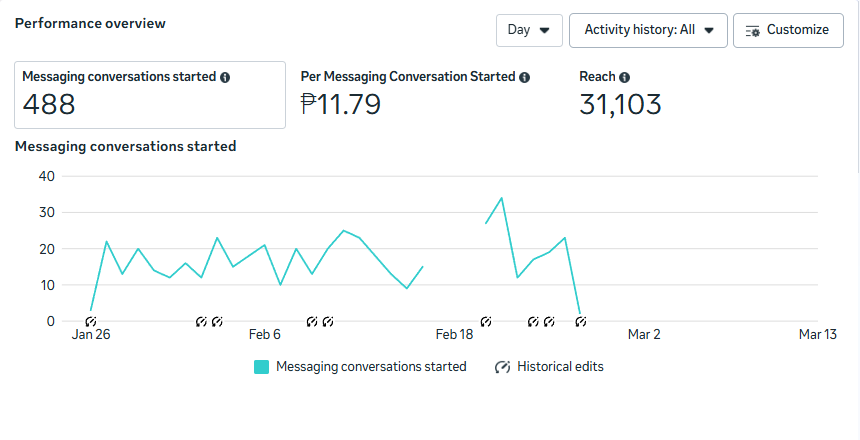Expand the Activity history: All dropdown
Screen dimensions: 860x440
coord(647,30)
